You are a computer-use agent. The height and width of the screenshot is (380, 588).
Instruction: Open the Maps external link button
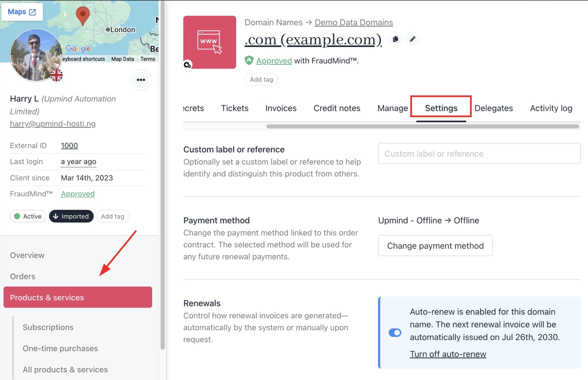coord(22,12)
